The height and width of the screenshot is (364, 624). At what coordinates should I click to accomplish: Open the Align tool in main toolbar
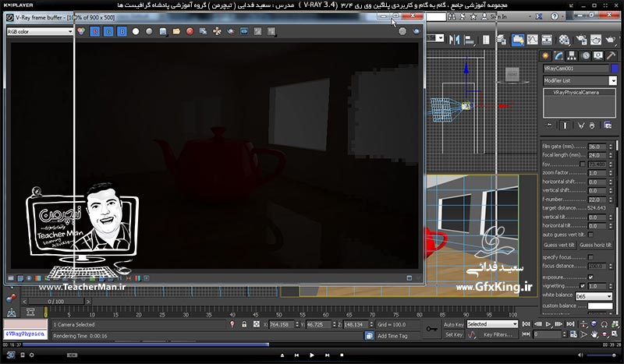point(470,40)
